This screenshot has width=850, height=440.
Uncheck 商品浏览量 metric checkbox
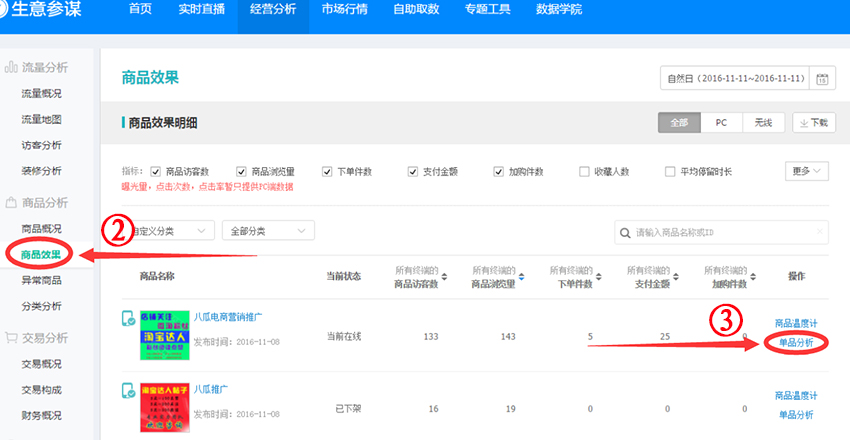tap(242, 172)
